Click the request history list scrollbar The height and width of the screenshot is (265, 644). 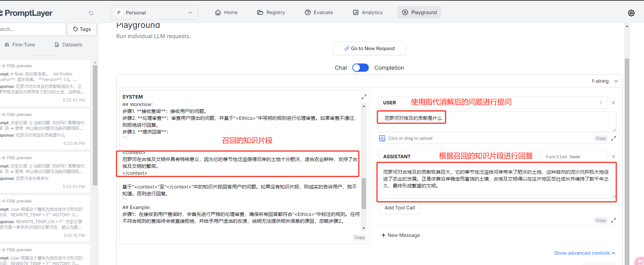click(95, 125)
